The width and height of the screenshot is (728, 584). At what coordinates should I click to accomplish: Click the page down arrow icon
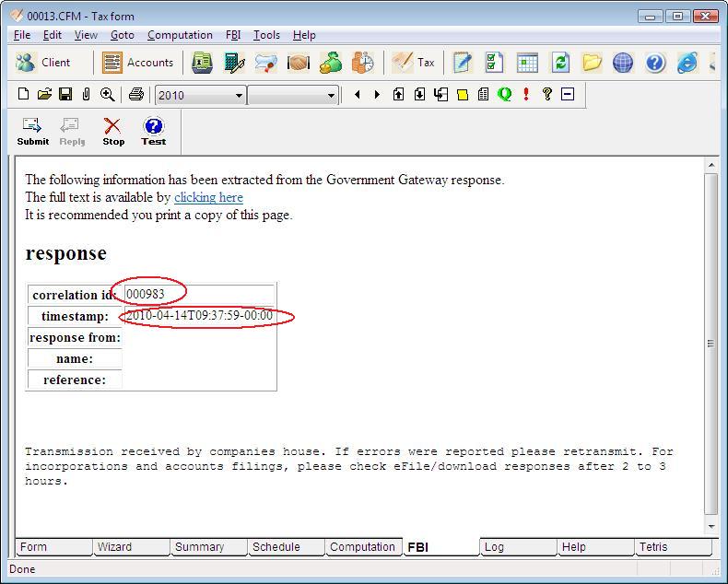point(419,95)
